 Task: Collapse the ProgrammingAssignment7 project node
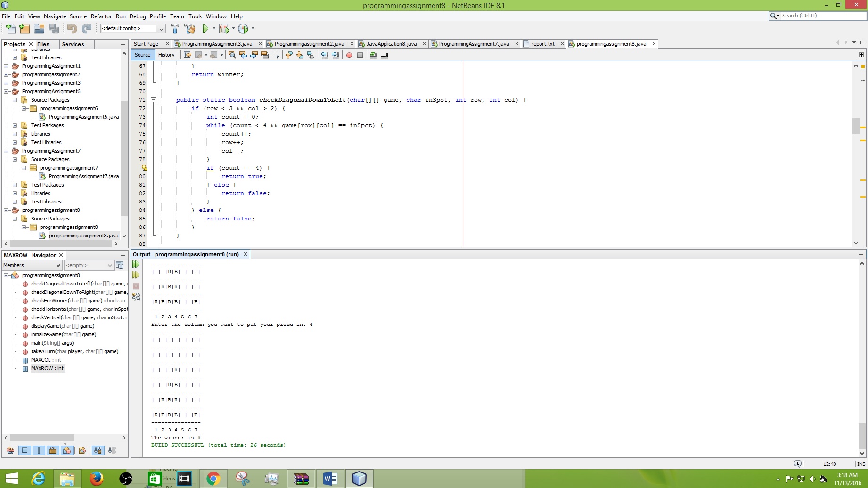[6, 151]
